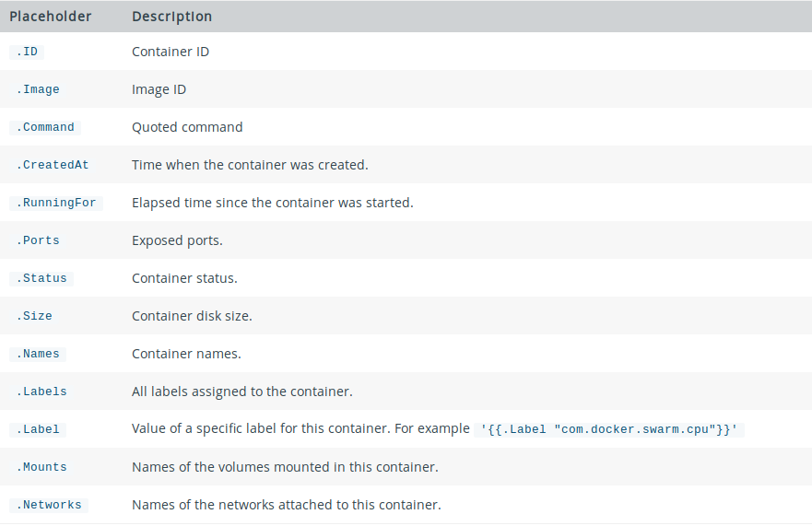Screen dimensions: 812x526
Task: Click the .Command placeholder code
Action: point(45,127)
